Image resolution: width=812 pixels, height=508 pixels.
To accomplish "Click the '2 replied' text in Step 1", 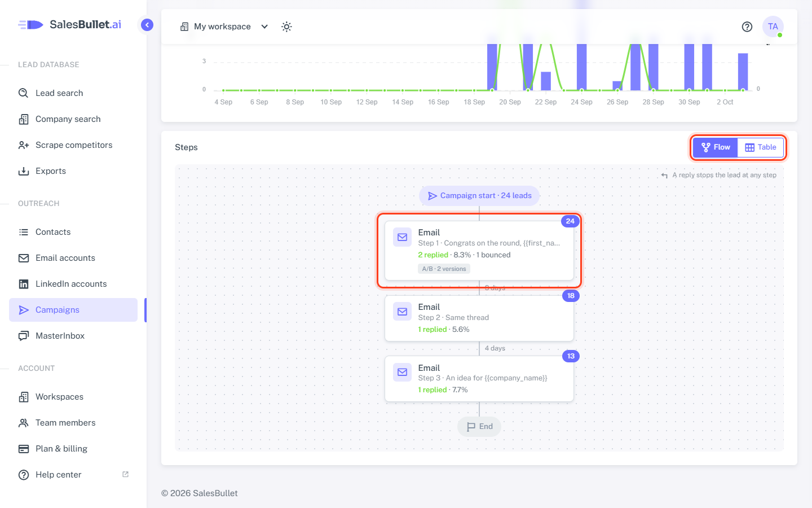I will (433, 255).
